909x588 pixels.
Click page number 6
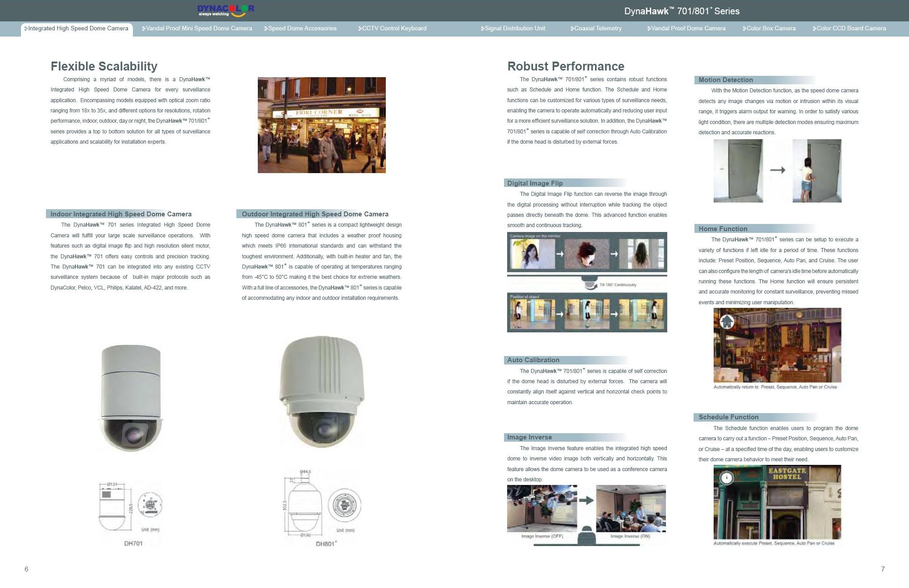(x=26, y=569)
